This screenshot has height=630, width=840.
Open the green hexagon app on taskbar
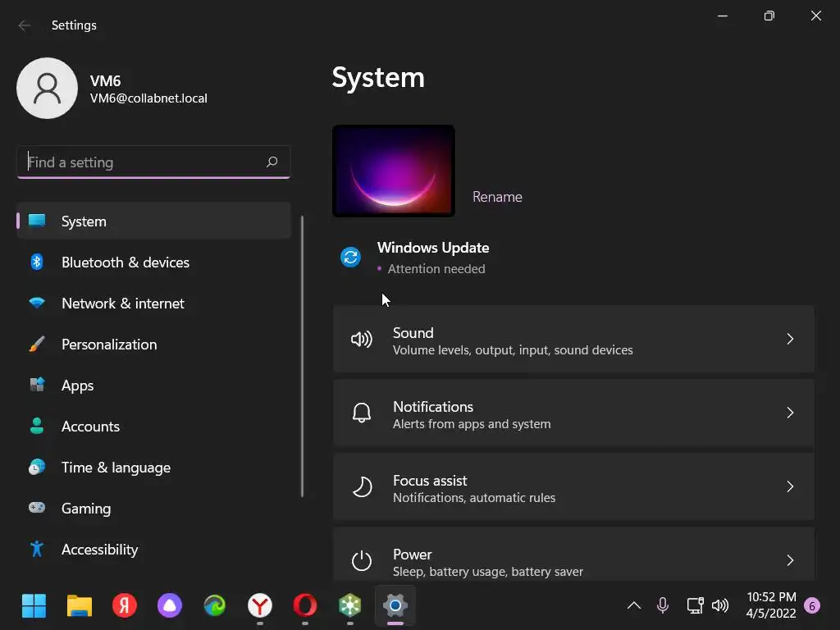349,606
